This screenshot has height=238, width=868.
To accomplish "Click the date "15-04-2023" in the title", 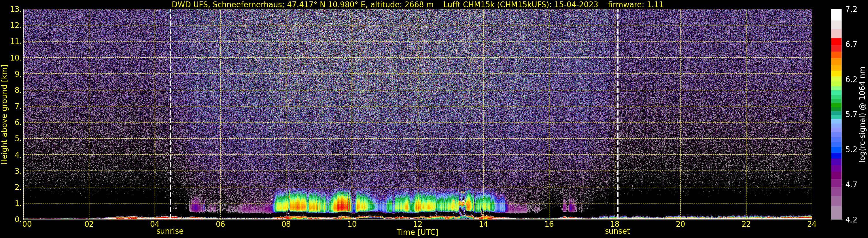I will pyautogui.click(x=576, y=4).
